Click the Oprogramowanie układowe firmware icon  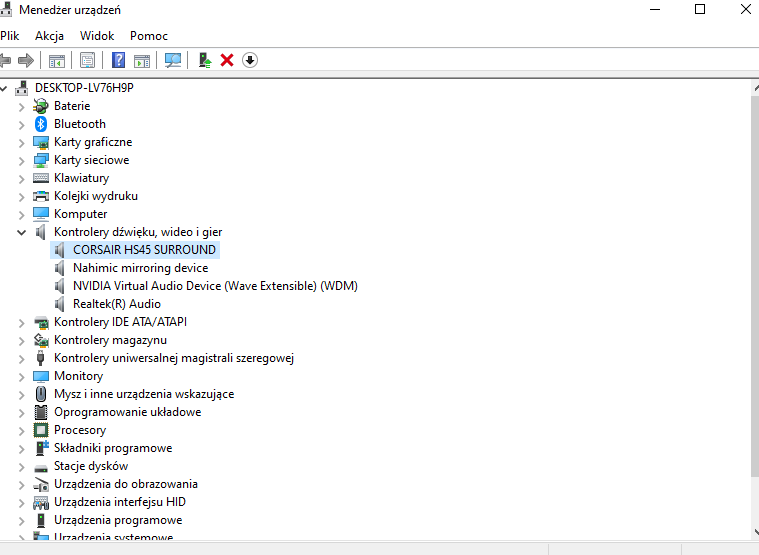click(41, 412)
